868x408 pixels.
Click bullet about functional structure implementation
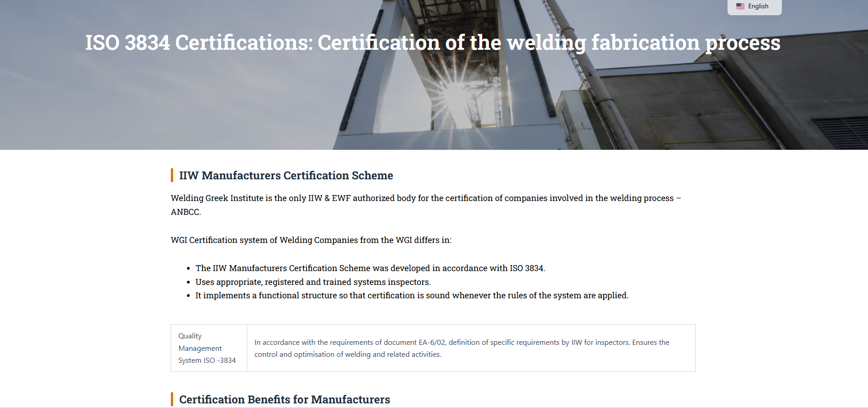(412, 296)
